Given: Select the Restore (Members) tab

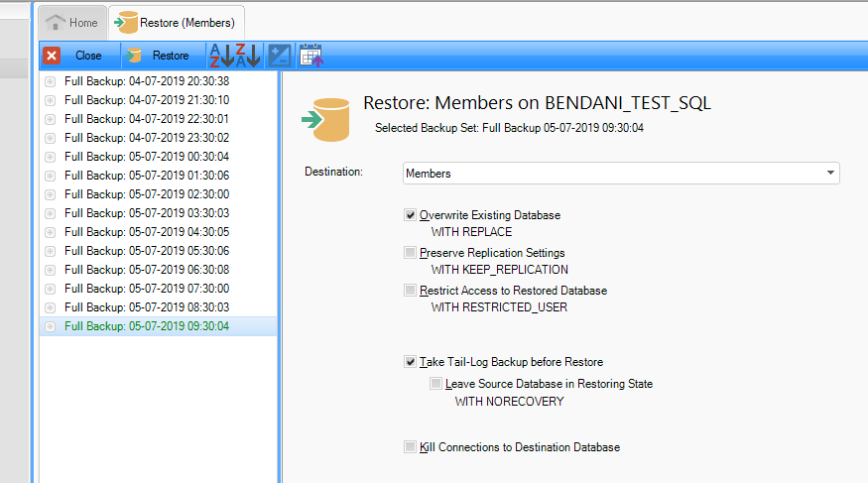Looking at the screenshot, I should pos(177,22).
